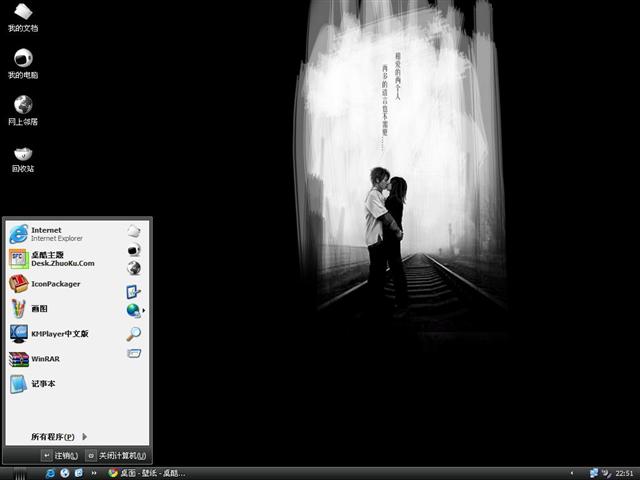Select the 网上邻居 desktop icon
Screen dimensions: 640x480
[x=23, y=109]
